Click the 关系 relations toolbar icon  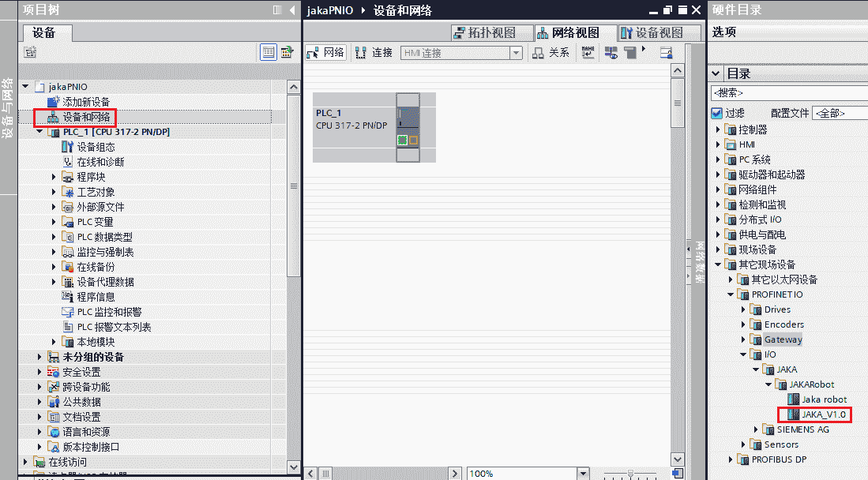tap(550, 53)
